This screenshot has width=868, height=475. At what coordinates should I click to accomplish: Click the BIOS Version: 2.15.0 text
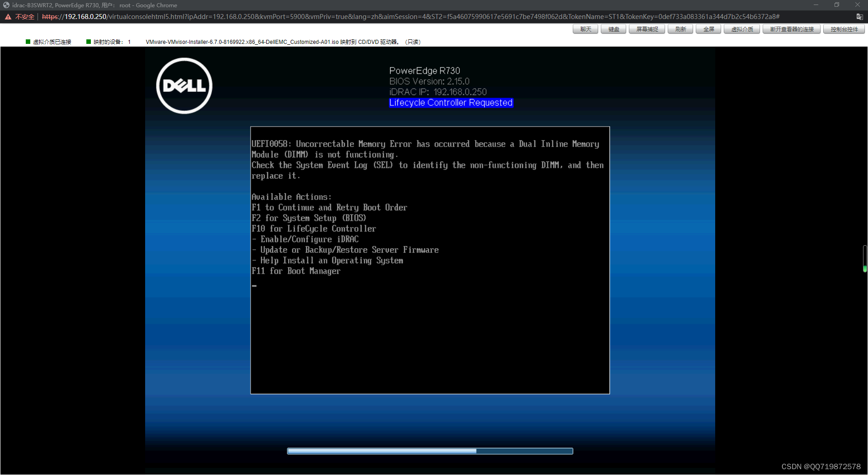(x=429, y=81)
